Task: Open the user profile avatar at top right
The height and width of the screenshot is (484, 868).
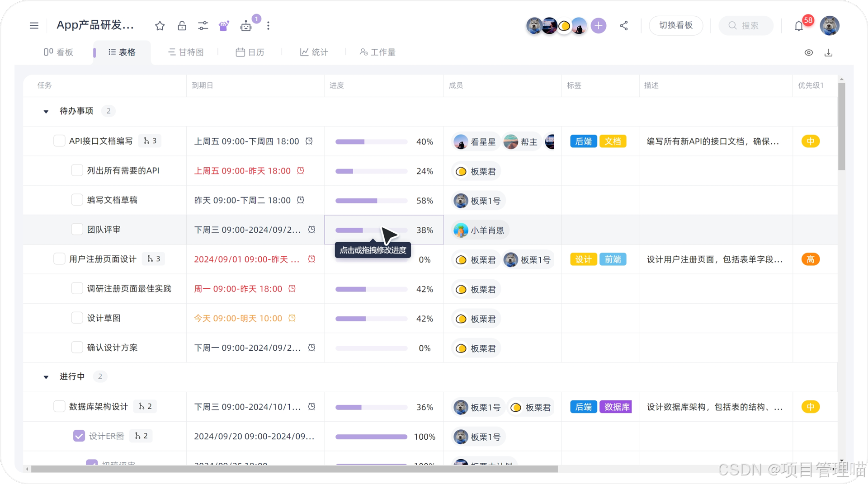Action: (830, 26)
